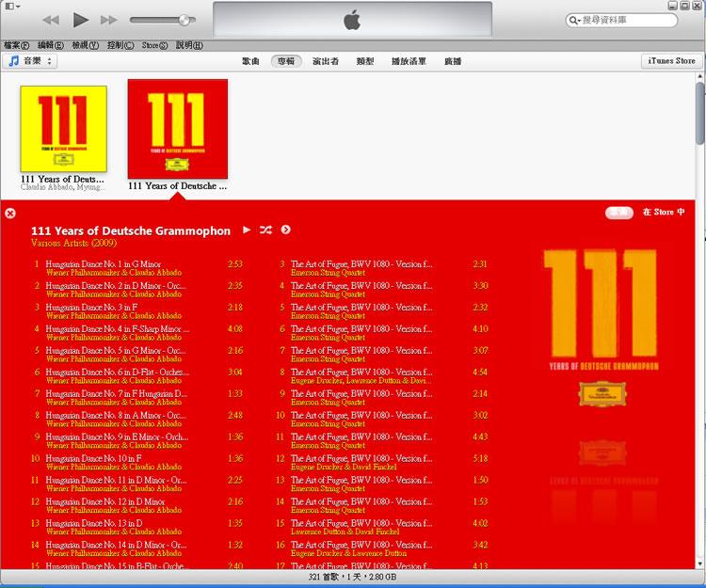The image size is (706, 588).
Task: Open the 音樂 library selector dropdown
Action: (30, 61)
